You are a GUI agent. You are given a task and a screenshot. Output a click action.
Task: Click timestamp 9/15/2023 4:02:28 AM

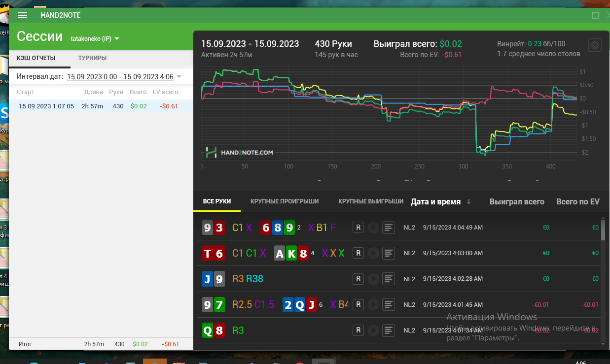pos(453,279)
